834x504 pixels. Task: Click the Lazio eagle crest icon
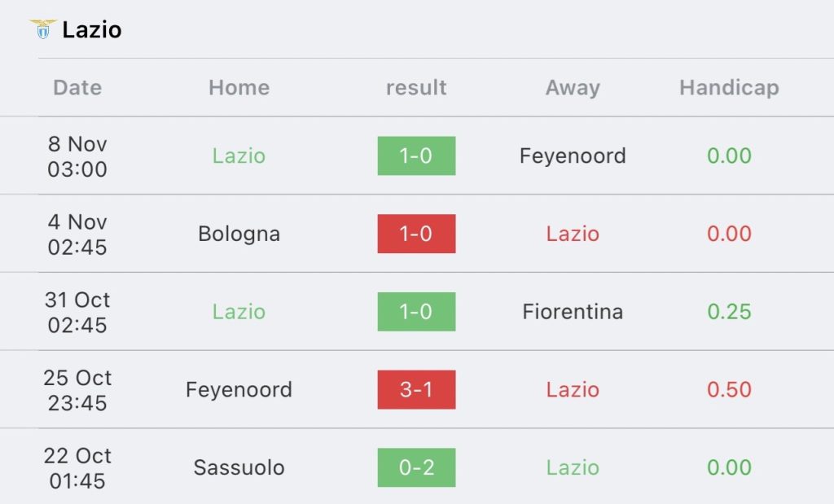pos(43,29)
